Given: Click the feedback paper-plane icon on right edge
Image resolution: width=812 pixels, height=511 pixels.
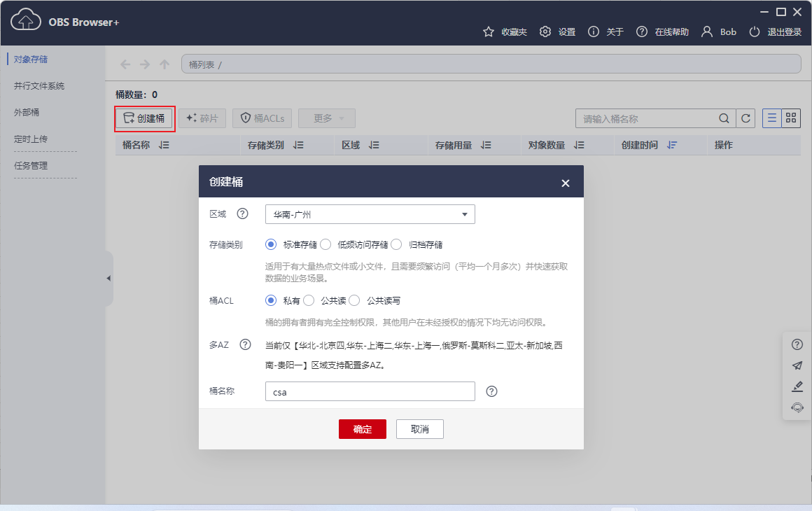Looking at the screenshot, I should coord(797,365).
